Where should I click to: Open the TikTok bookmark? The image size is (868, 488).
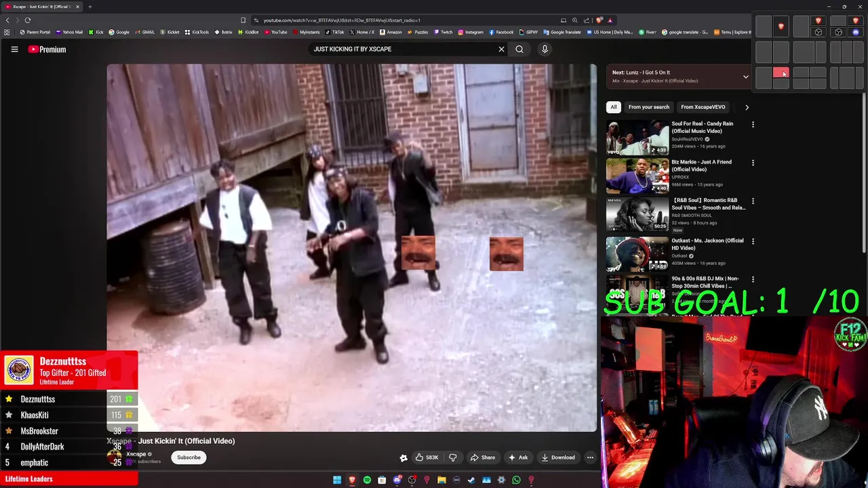click(x=334, y=32)
